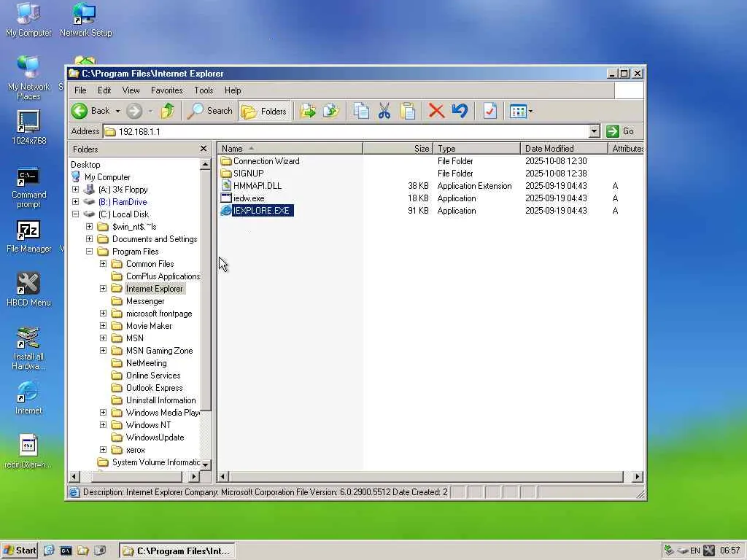Open File Manager 7z desktop icon
The width and height of the screenshot is (747, 560).
[x=28, y=236]
